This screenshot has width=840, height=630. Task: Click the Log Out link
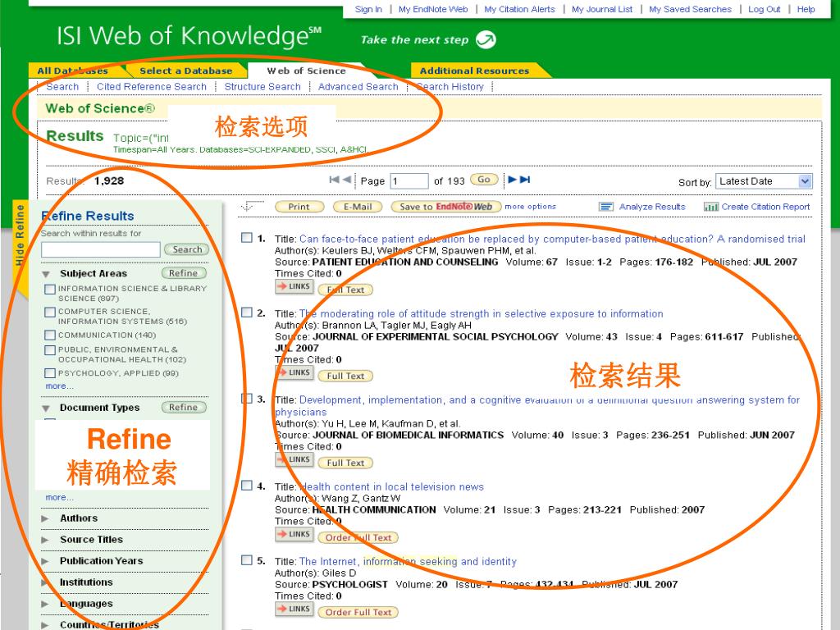click(x=764, y=9)
